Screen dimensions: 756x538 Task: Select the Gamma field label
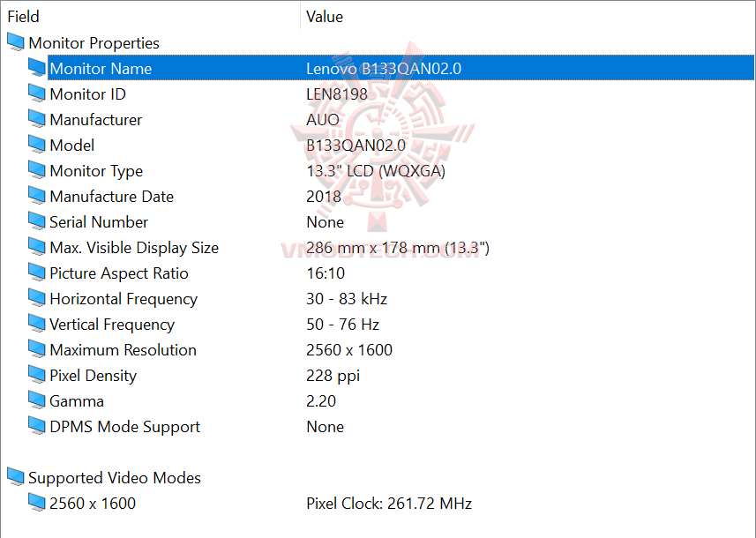77,401
